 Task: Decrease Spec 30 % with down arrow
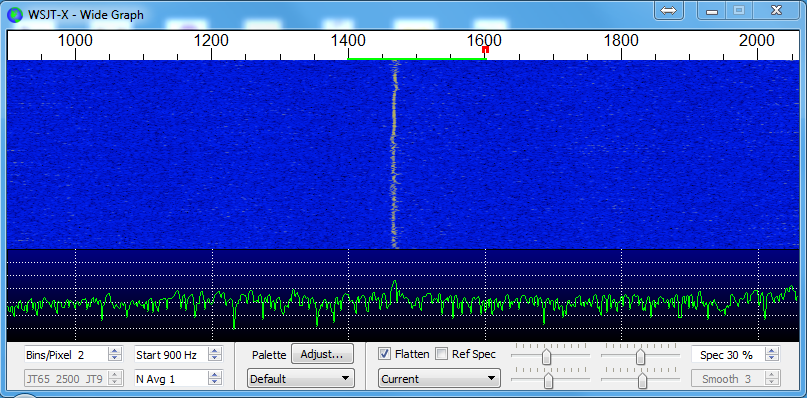tap(771, 358)
